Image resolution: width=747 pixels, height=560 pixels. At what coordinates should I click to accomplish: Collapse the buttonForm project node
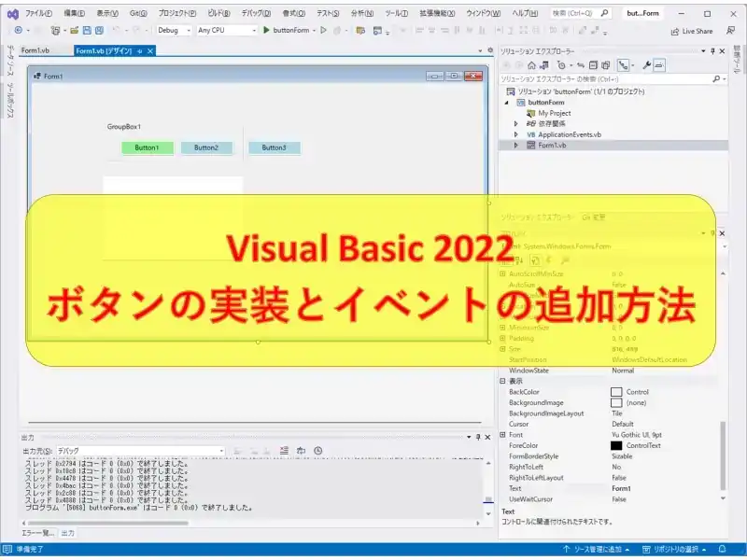point(506,103)
